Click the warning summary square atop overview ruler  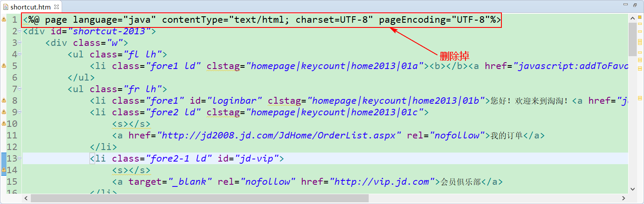tap(640, 17)
